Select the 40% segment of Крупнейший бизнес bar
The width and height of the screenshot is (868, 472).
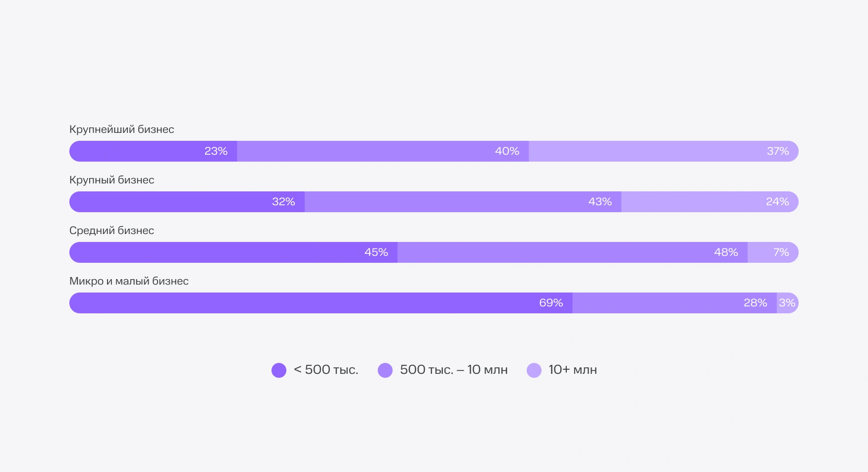pyautogui.click(x=383, y=151)
